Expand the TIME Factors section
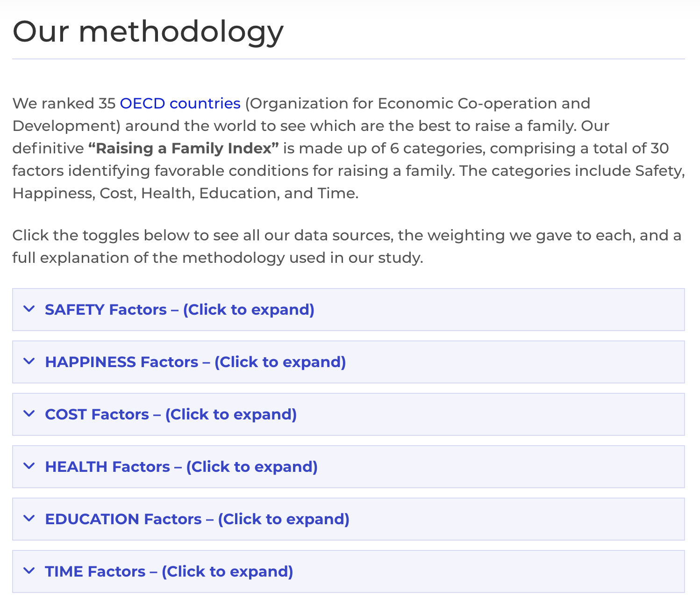Viewport: 700px width, 607px height. click(x=168, y=571)
